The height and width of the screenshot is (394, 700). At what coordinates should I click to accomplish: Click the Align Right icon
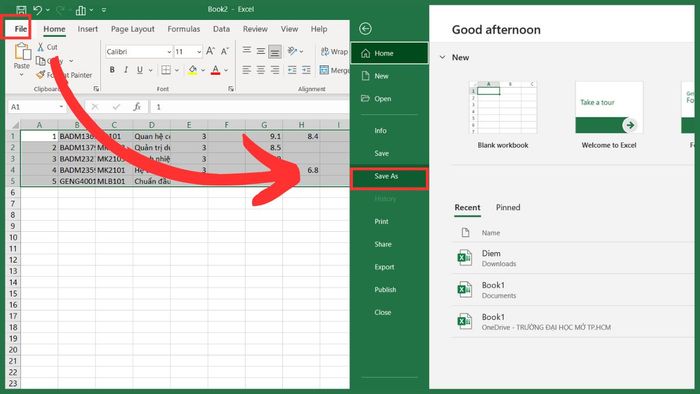275,70
